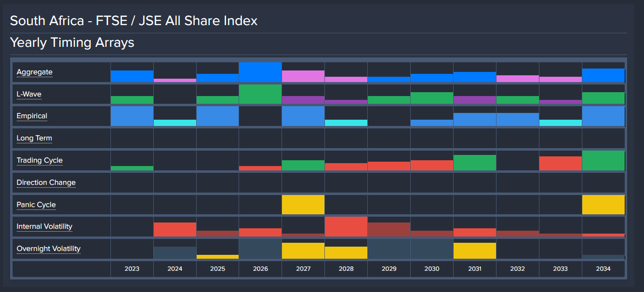Image resolution: width=644 pixels, height=292 pixels.
Task: Select the 2031 year column label
Action: pos(475,269)
